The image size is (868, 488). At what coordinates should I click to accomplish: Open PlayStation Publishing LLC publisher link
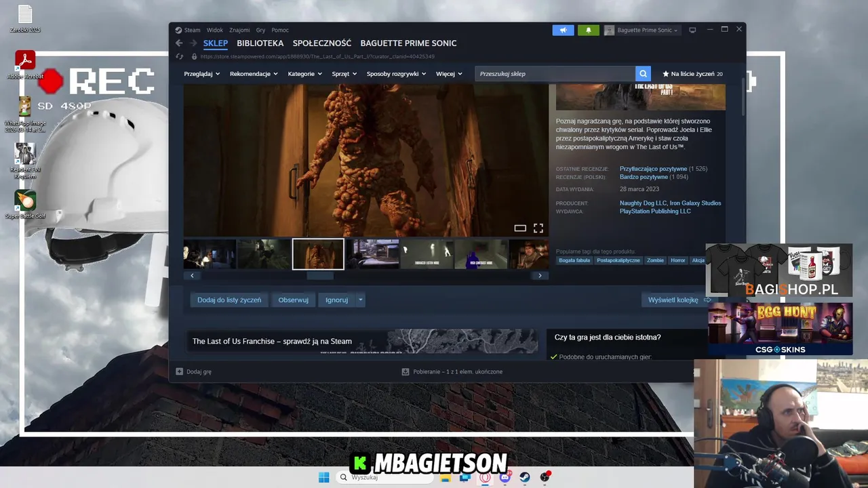point(655,211)
